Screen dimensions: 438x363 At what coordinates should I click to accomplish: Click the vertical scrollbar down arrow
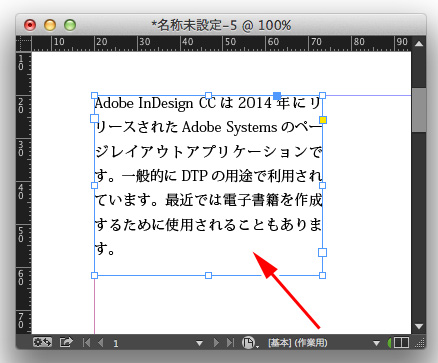(419, 326)
